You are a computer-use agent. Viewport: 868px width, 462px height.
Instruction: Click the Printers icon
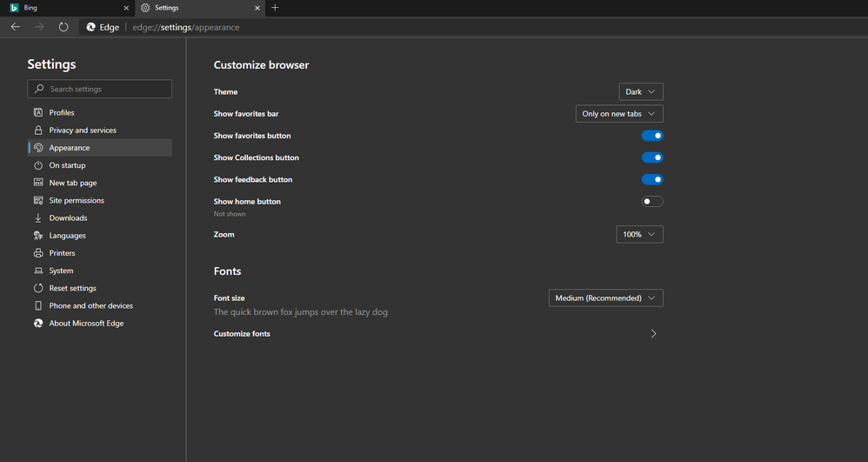click(38, 252)
